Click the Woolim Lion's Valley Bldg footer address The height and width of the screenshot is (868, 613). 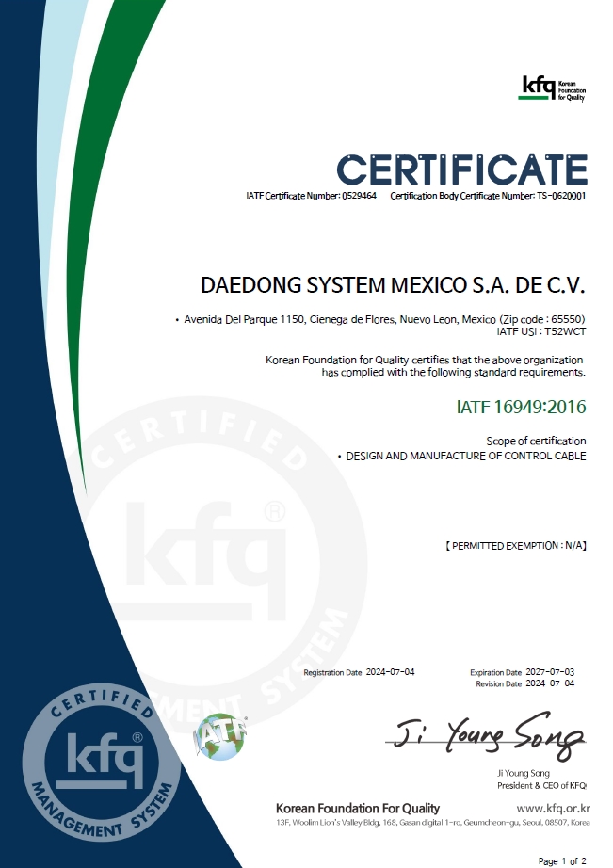point(433,823)
